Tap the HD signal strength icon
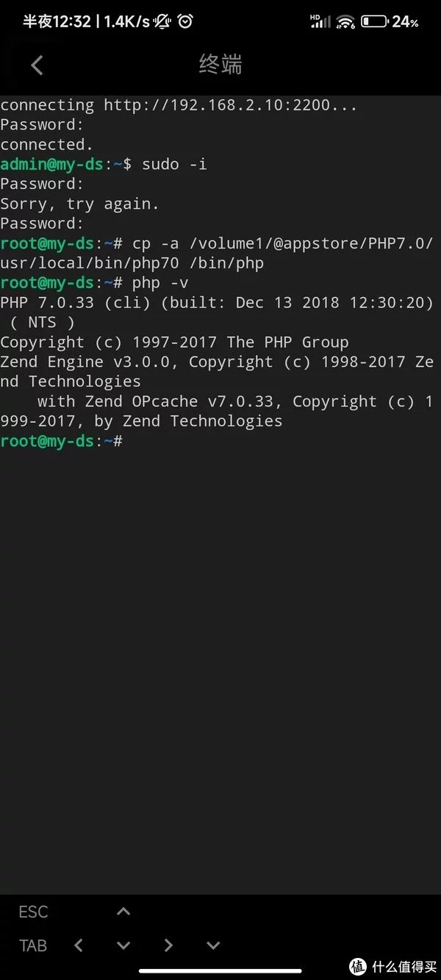This screenshot has height=980, width=441. (320, 21)
